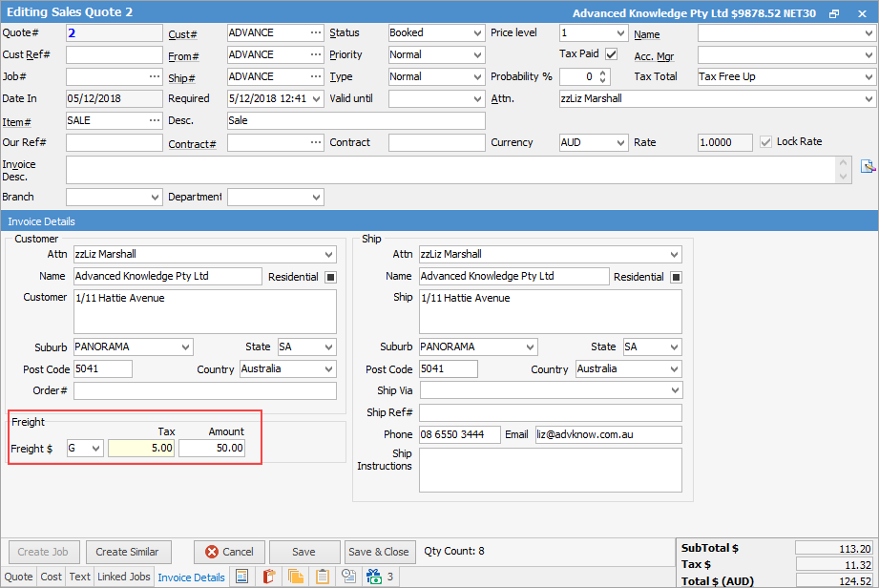This screenshot has height=588, width=879.
Task: Click the Ship Ref# input field
Action: [551, 412]
